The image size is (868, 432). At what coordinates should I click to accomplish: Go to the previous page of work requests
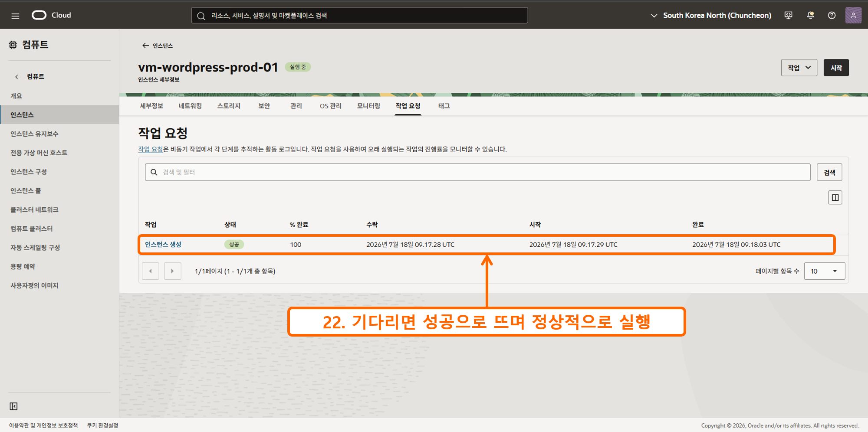pyautogui.click(x=151, y=271)
